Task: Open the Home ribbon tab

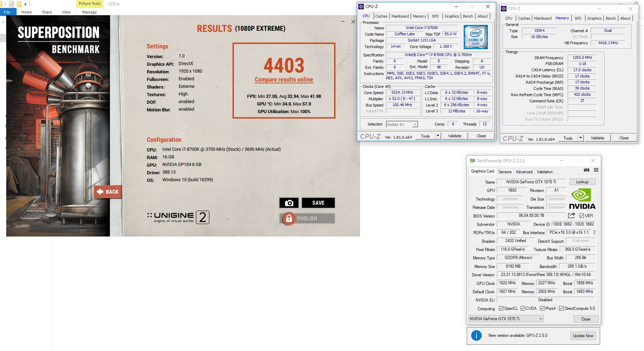Action: 27,12
